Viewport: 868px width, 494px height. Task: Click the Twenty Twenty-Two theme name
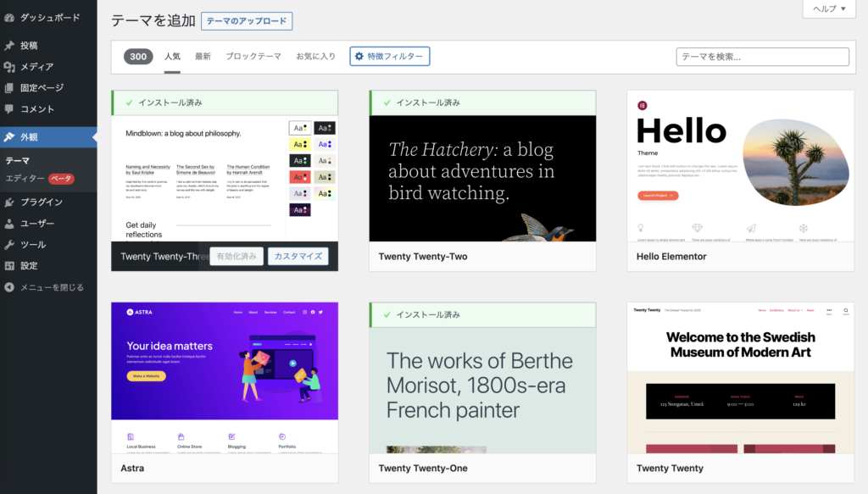[423, 257]
